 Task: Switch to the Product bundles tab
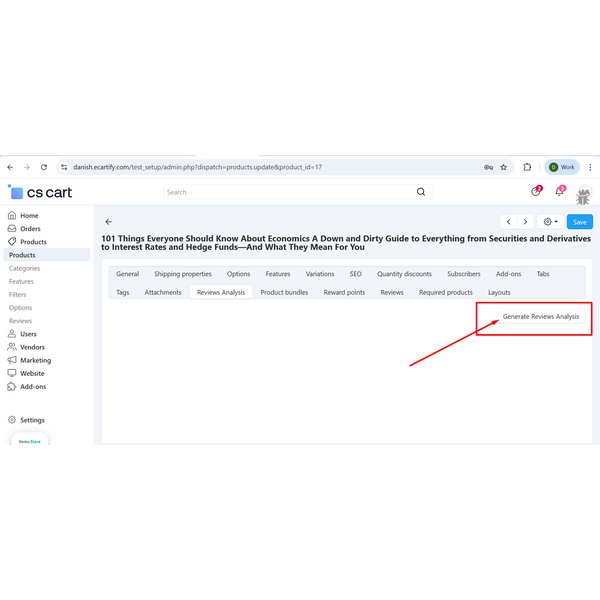pyautogui.click(x=284, y=293)
